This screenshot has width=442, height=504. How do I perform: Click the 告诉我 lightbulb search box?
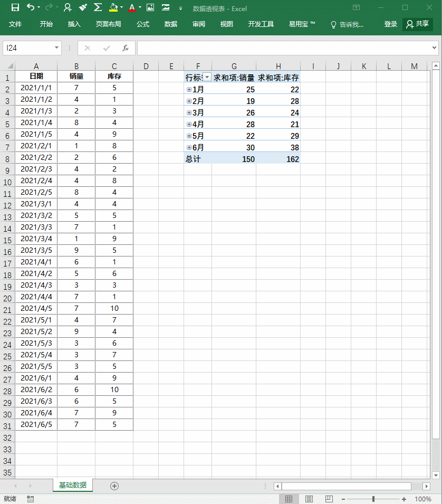point(347,24)
